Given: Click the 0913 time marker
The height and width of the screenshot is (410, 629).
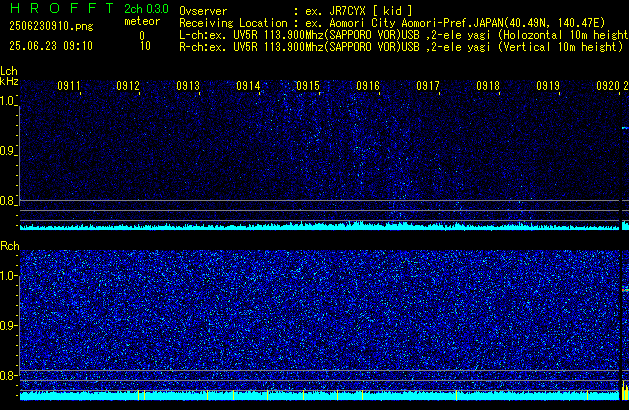Looking at the screenshot, I should 188,86.
